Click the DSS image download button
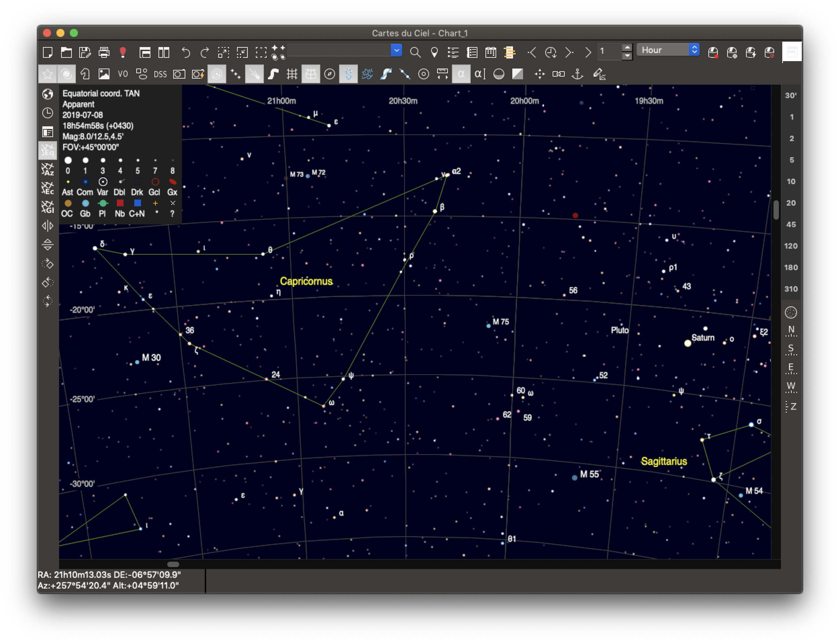Image resolution: width=840 pixels, height=643 pixels. click(160, 74)
